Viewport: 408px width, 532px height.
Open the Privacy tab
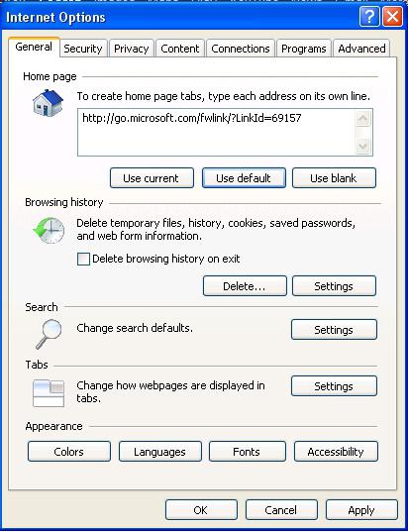point(132,49)
